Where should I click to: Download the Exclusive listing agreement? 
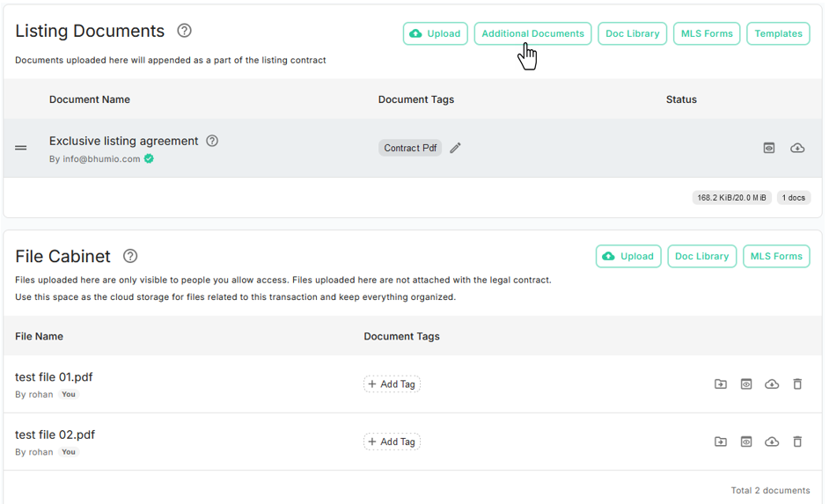point(797,148)
